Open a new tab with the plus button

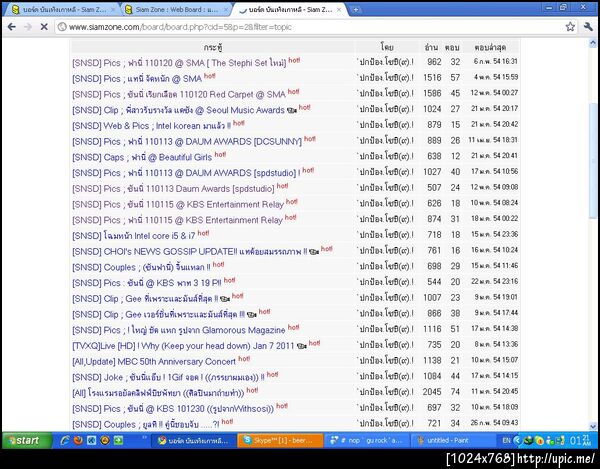pos(355,10)
